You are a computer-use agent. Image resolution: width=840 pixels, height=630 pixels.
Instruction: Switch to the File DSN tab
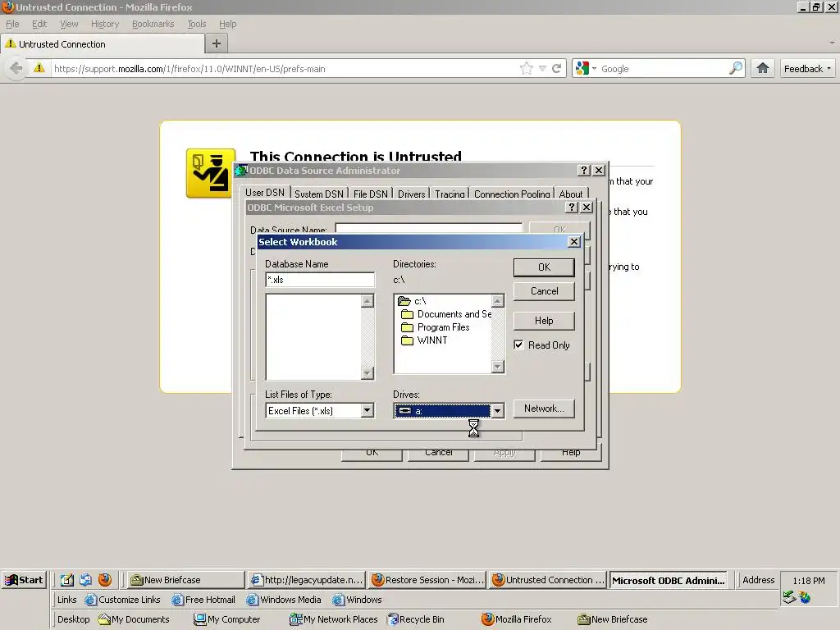tap(370, 194)
